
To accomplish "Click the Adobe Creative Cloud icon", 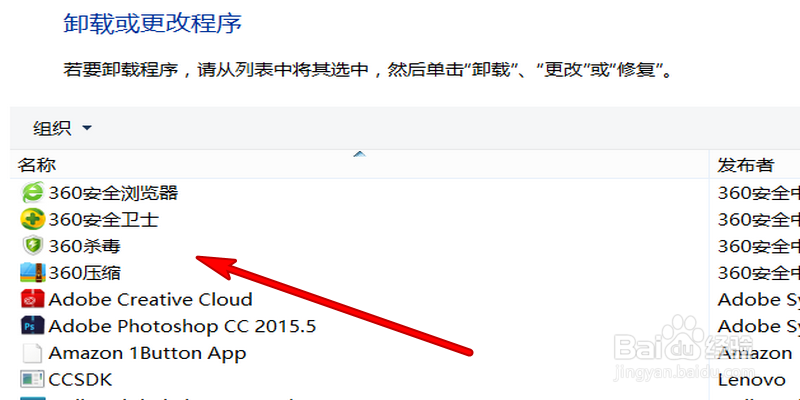I will click(33, 299).
